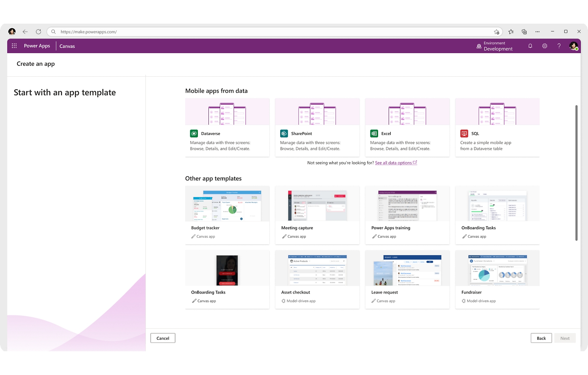Click pencil icon under Meeting capture
This screenshot has height=375, width=588.
(284, 237)
